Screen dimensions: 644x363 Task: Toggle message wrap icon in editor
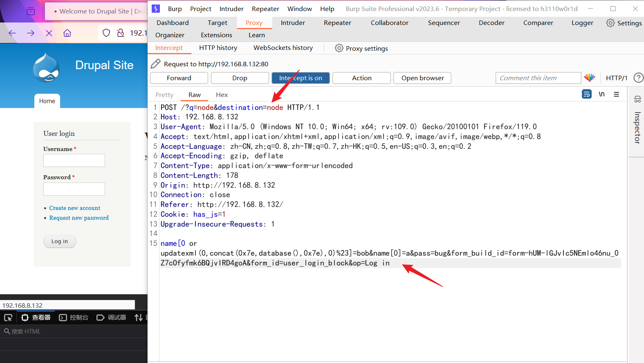[587, 94]
